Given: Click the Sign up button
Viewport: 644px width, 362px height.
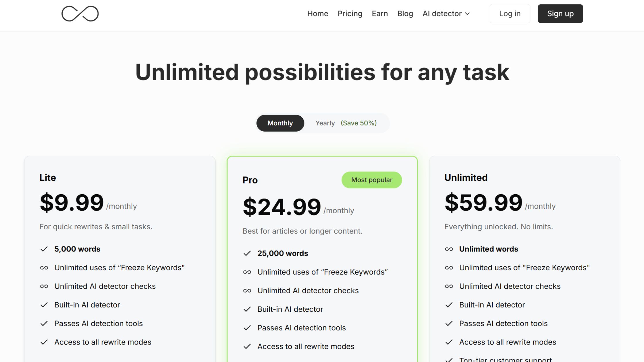Looking at the screenshot, I should coord(560,14).
